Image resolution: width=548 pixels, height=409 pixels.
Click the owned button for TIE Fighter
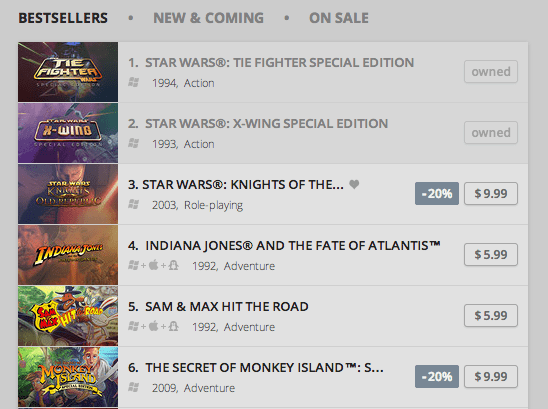click(491, 72)
